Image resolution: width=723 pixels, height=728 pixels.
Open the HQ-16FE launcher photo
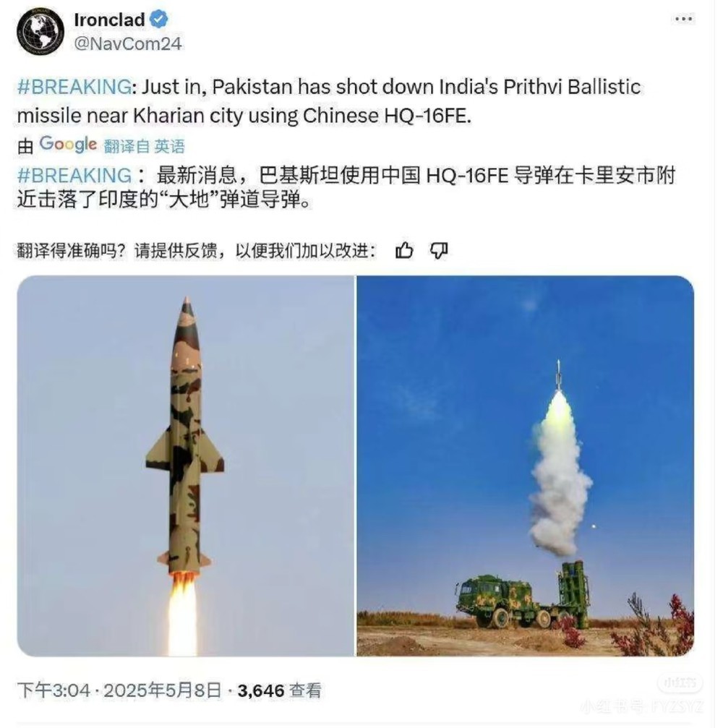coord(525,466)
